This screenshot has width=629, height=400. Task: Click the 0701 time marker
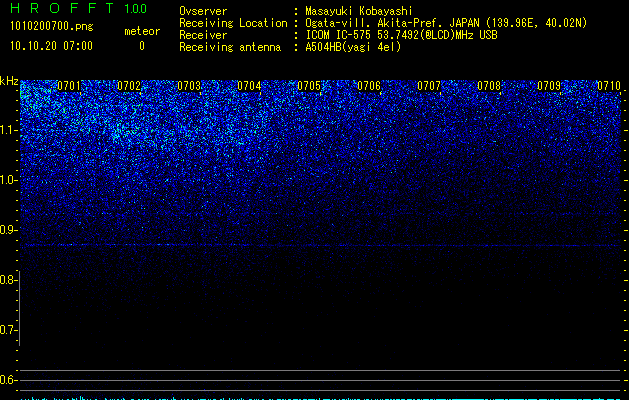pyautogui.click(x=69, y=86)
